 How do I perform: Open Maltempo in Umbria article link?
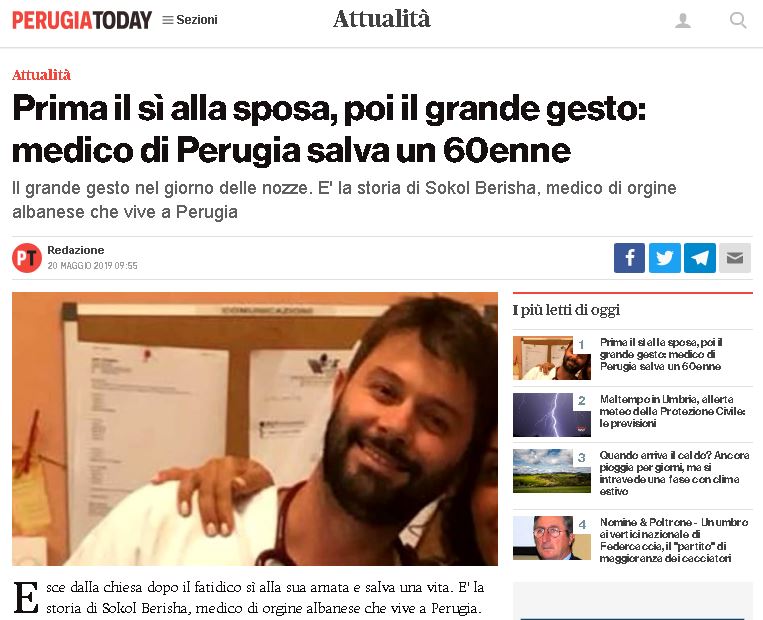(672, 411)
